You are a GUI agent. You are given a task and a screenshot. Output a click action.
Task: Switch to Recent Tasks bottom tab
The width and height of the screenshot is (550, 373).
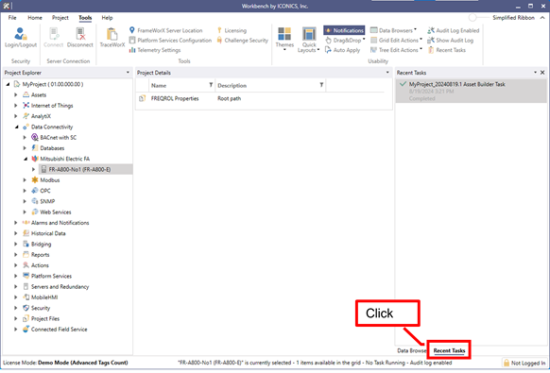click(449, 350)
